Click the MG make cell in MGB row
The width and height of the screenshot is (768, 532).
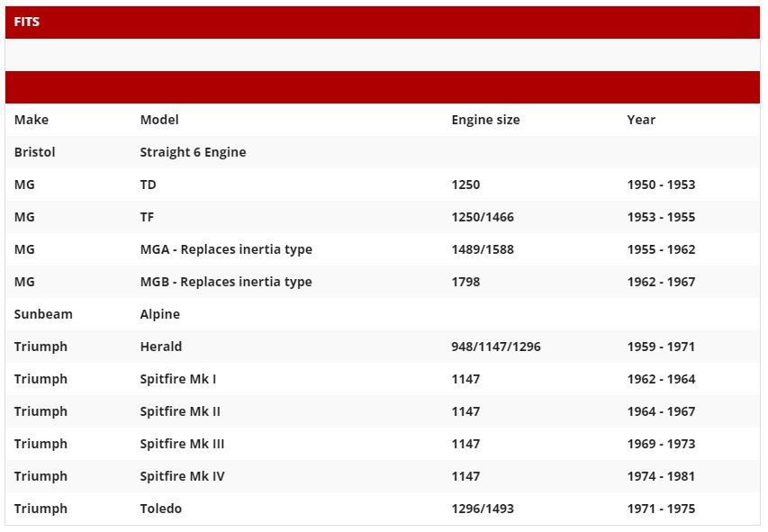pyautogui.click(x=24, y=281)
